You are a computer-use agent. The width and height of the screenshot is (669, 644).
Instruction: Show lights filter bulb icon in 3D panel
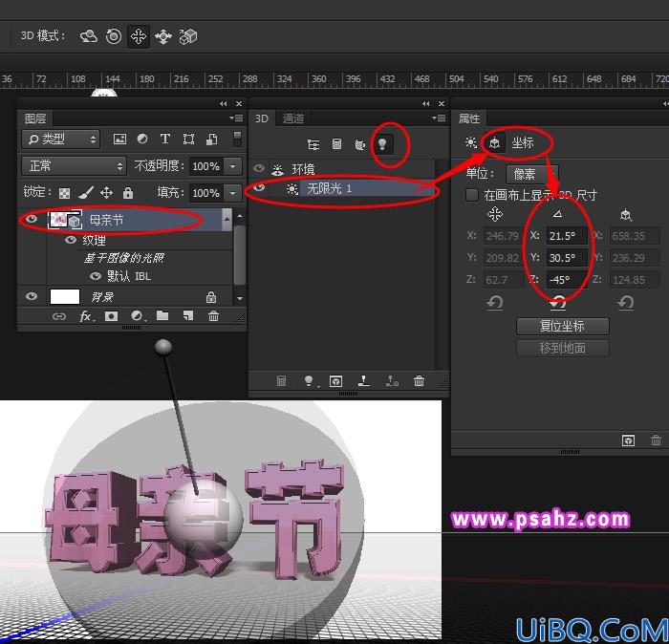[x=382, y=144]
